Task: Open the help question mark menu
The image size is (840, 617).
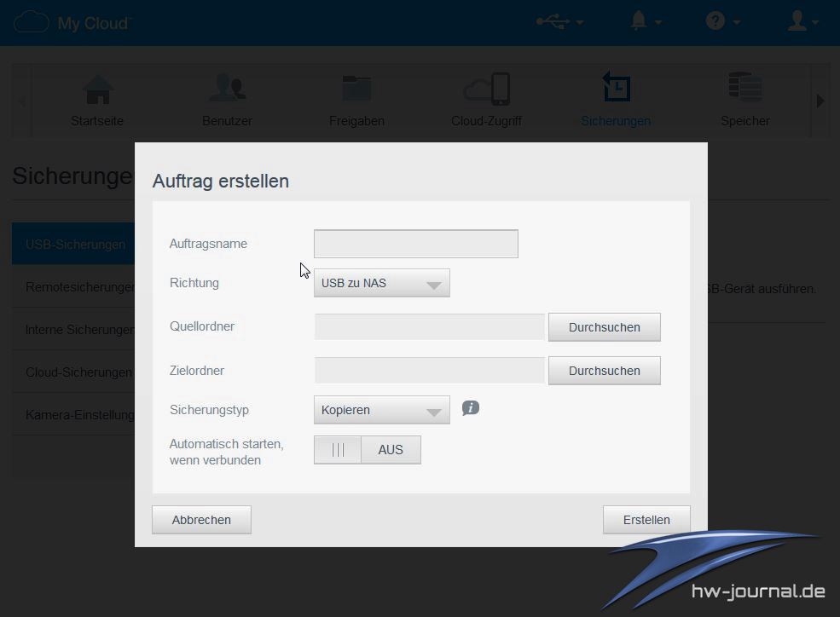Action: [715, 21]
